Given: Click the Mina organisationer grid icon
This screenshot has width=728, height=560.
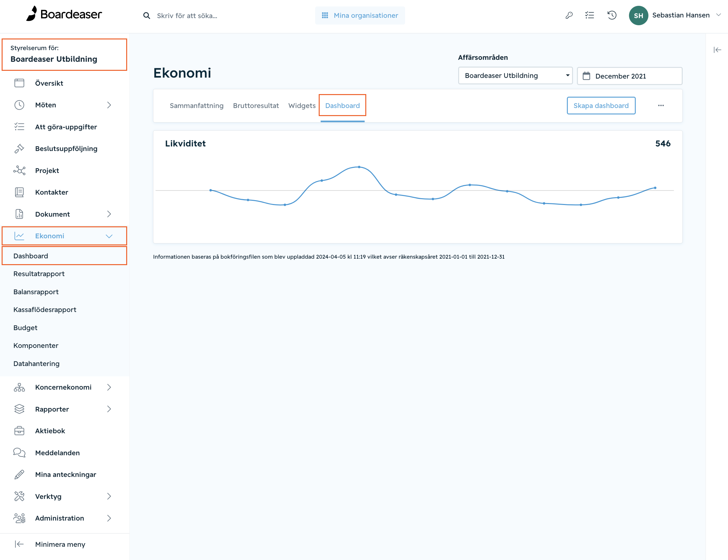Looking at the screenshot, I should click(325, 15).
